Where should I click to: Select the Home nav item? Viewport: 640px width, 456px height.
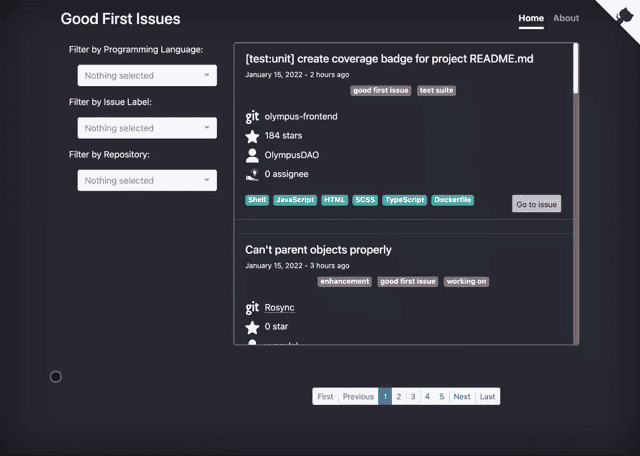(531, 18)
